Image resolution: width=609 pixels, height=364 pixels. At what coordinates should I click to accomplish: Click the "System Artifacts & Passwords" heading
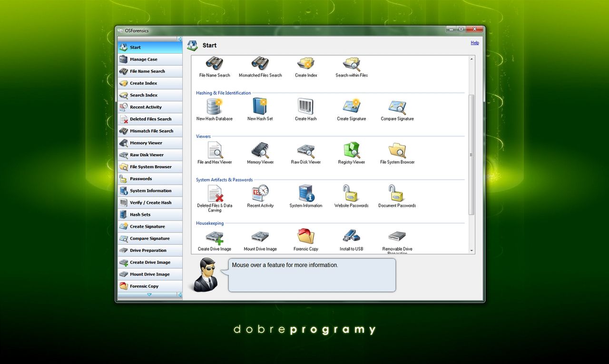(x=225, y=180)
